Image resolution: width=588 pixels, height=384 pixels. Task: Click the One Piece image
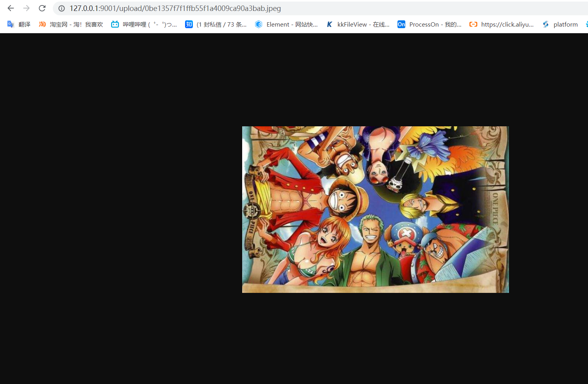coord(376,210)
